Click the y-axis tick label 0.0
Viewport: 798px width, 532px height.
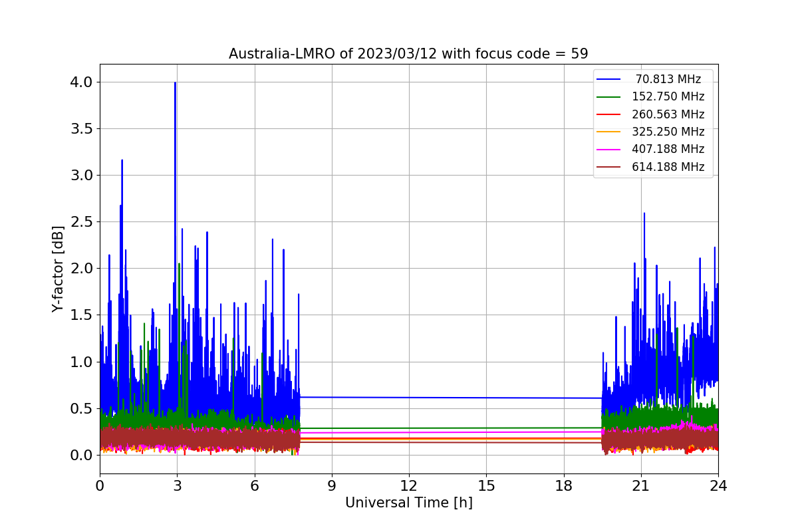(82, 456)
